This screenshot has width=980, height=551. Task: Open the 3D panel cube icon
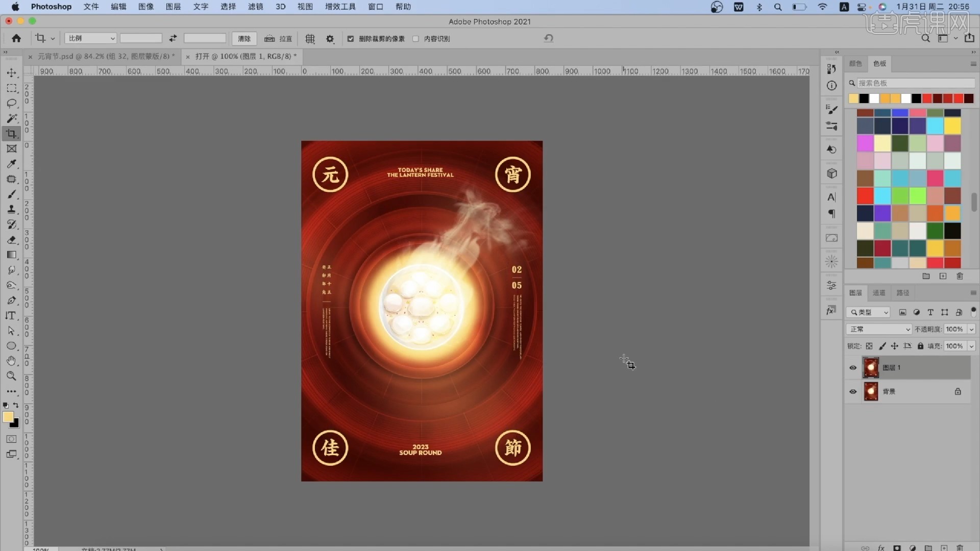tap(832, 173)
